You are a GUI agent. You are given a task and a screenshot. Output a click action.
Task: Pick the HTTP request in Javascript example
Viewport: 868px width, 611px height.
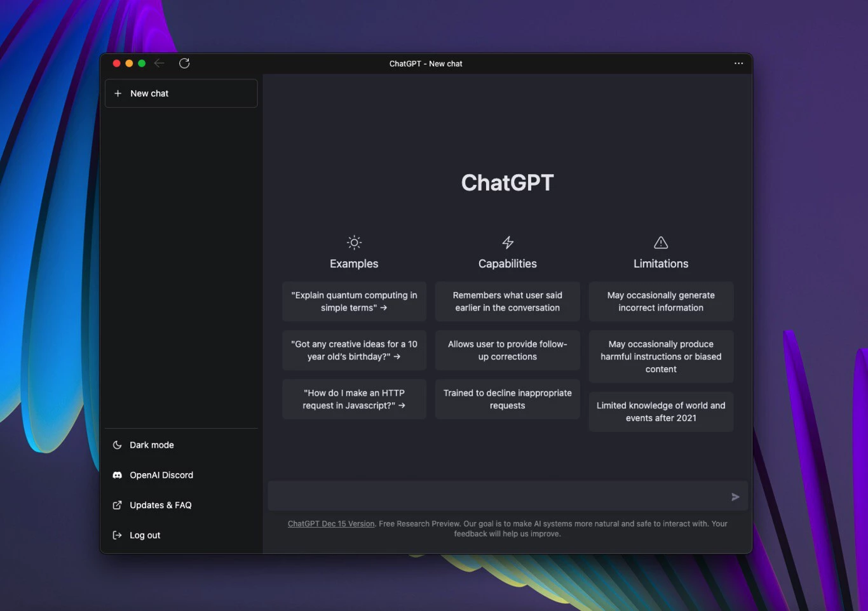coord(354,399)
